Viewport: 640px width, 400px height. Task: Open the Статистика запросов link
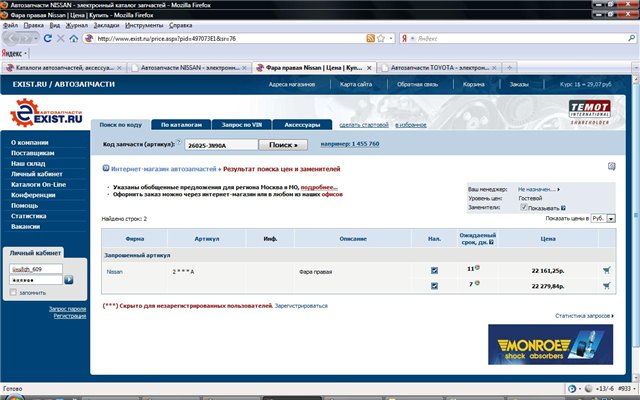click(x=584, y=316)
